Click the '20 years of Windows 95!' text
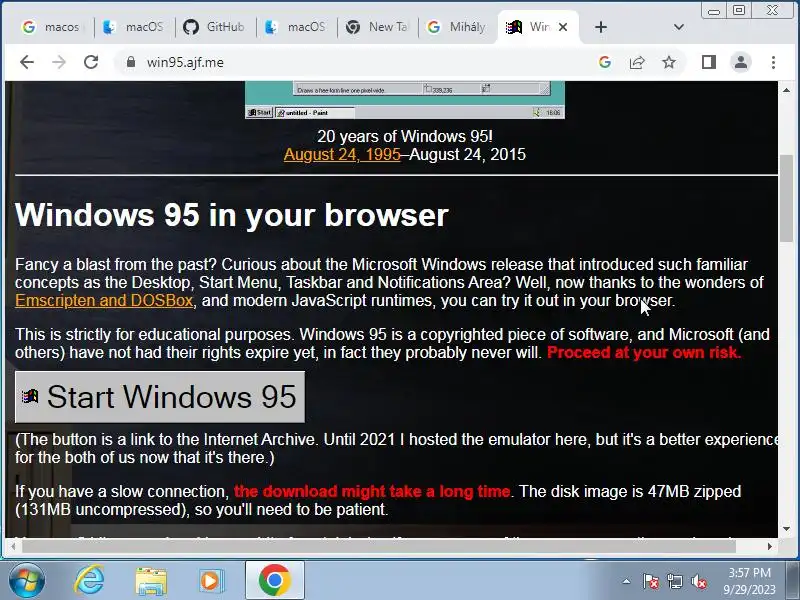The width and height of the screenshot is (800, 600). (x=405, y=136)
